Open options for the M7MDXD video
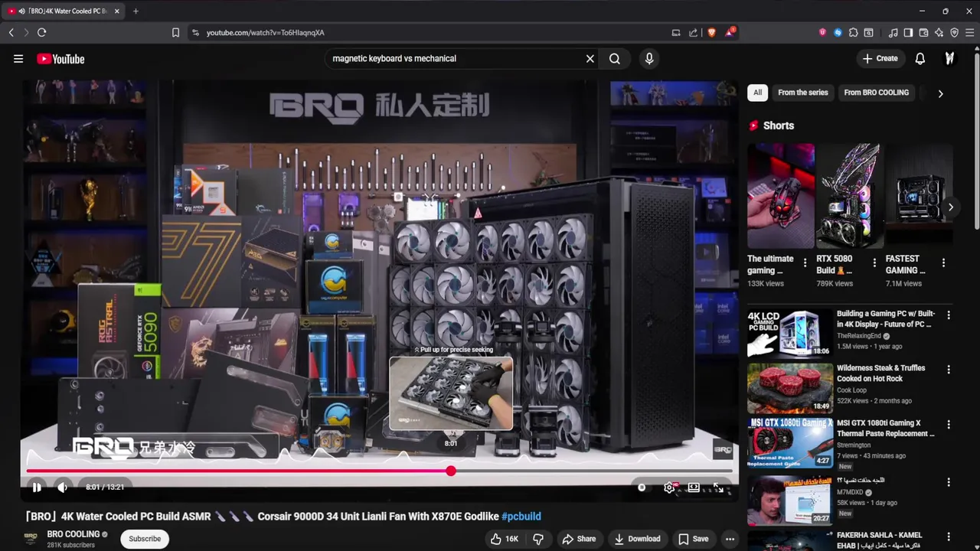The width and height of the screenshot is (980, 551). [949, 482]
